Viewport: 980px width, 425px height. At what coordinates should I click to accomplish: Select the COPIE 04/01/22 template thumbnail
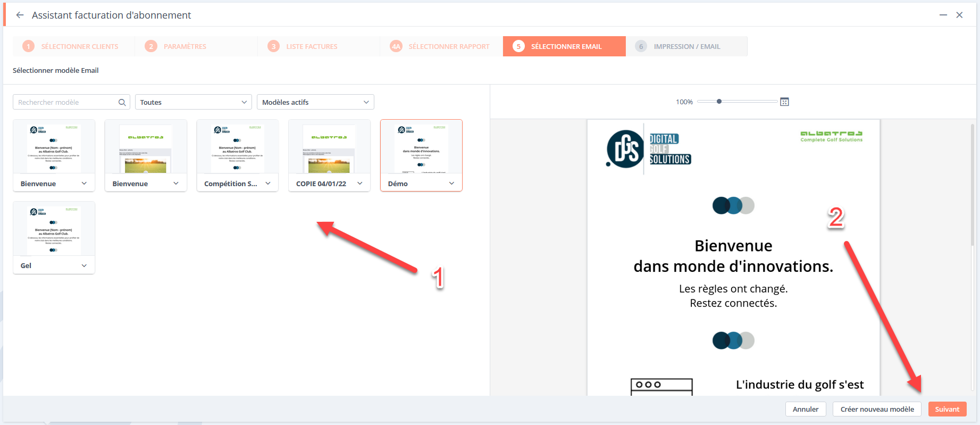(329, 147)
